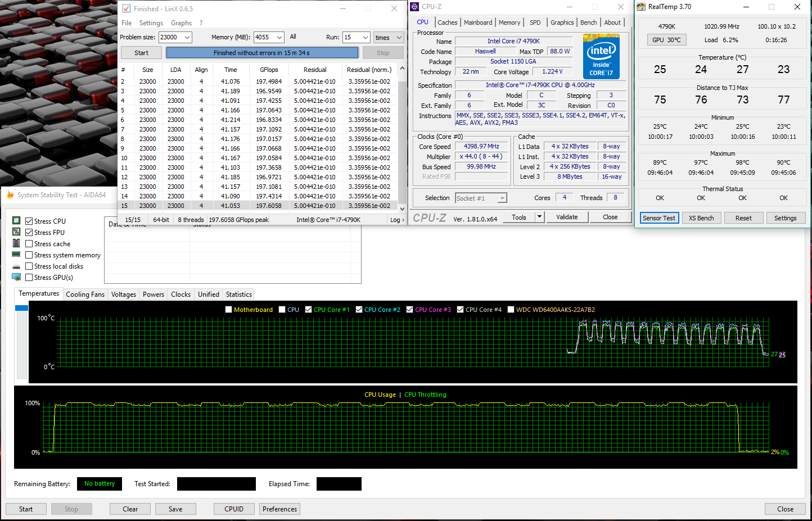Image resolution: width=812 pixels, height=521 pixels.
Task: Enable Stress system memory
Action: [x=29, y=255]
